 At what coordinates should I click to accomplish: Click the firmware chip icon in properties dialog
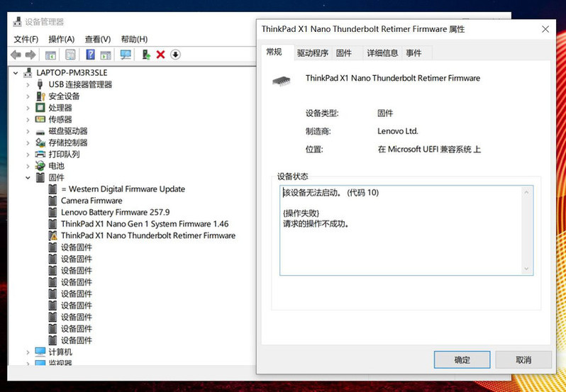click(281, 81)
